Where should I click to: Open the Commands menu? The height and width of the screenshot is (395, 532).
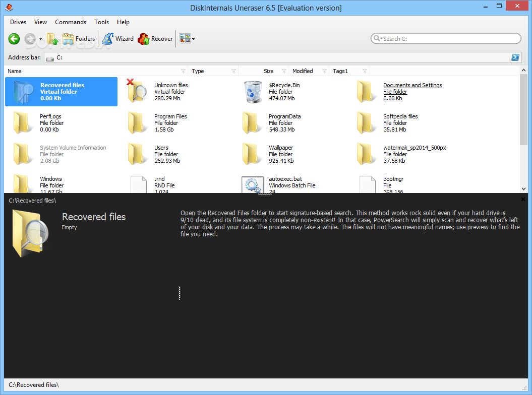(71, 22)
